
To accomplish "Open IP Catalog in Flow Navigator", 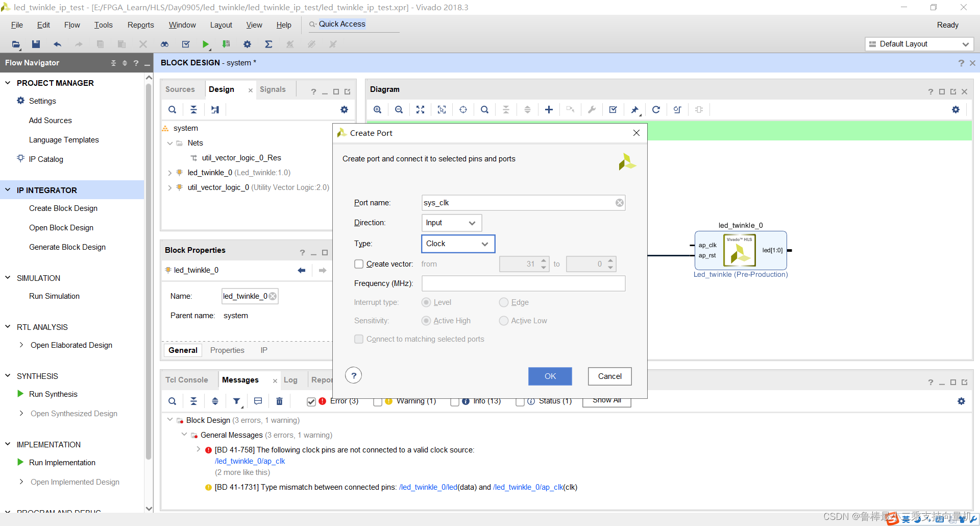I will click(x=46, y=159).
